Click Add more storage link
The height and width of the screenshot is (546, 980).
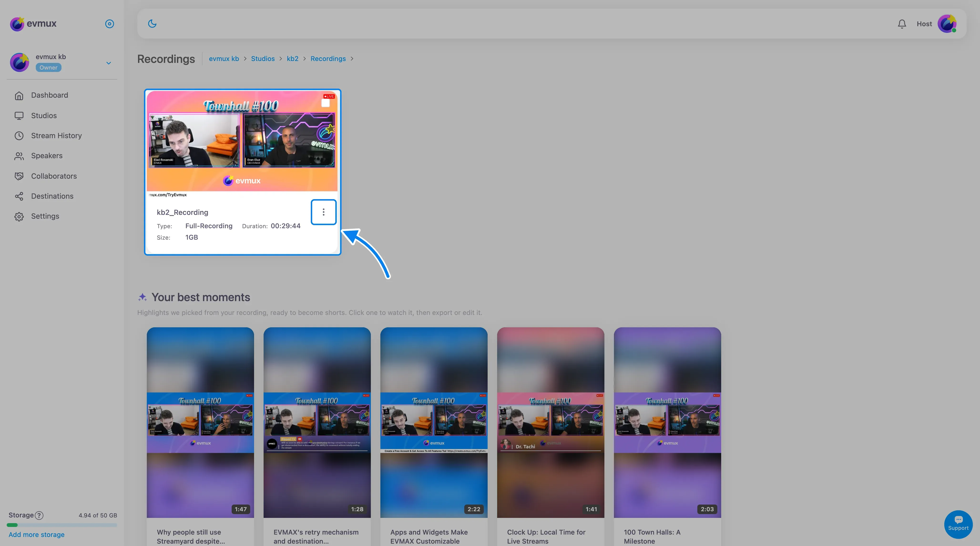click(36, 535)
